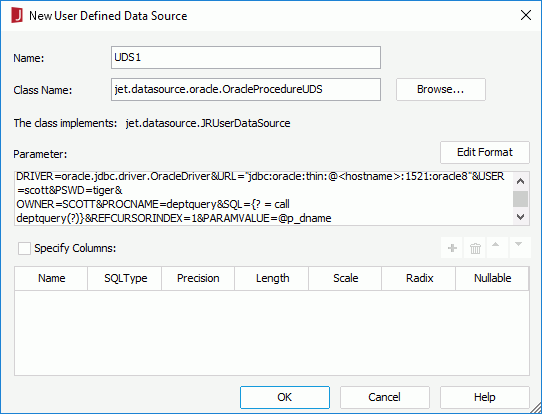This screenshot has width=542, height=414.
Task: Close the New User Defined Data Source dialog
Action: (526, 15)
